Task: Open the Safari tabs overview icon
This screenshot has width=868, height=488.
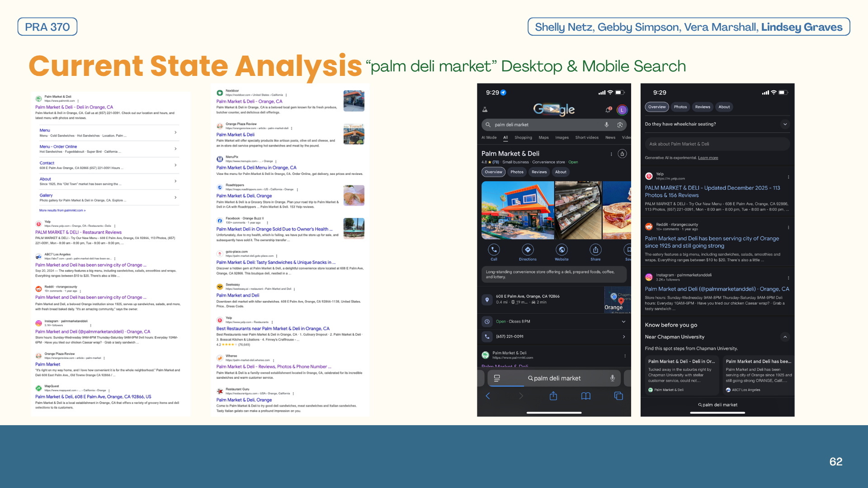Action: 618,396
